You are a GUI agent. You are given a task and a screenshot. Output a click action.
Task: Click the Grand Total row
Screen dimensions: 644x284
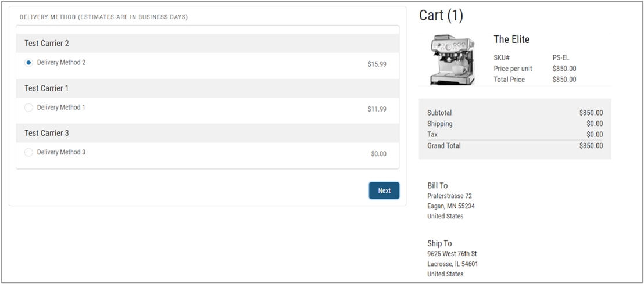(514, 146)
